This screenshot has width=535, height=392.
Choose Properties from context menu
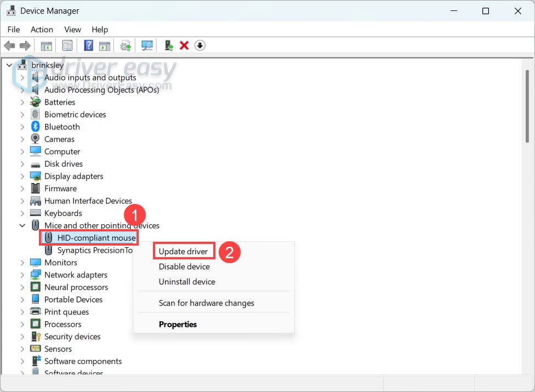[x=178, y=324]
